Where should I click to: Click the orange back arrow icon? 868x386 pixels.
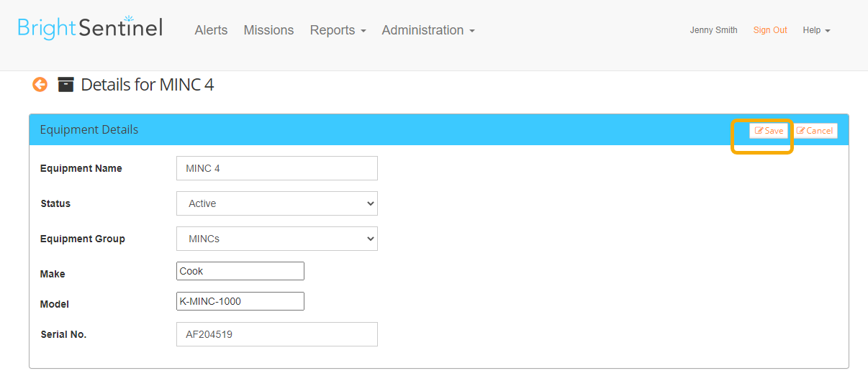pyautogui.click(x=40, y=85)
